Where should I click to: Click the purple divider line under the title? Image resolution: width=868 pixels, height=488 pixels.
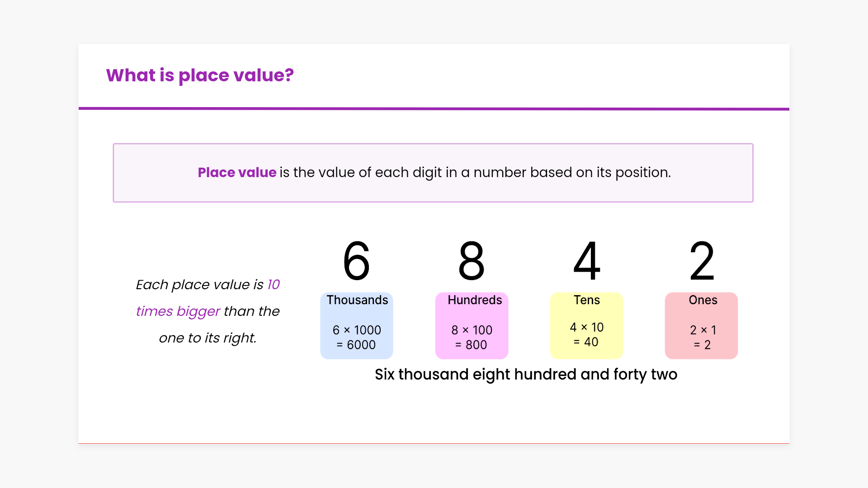[x=434, y=109]
